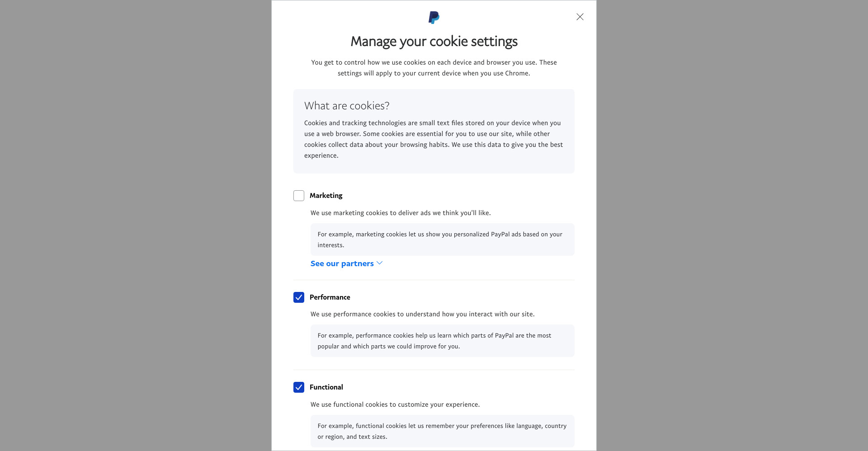Screen dimensions: 868x451
Task: Click the functional cookies description sentence
Action: [x=395, y=404]
